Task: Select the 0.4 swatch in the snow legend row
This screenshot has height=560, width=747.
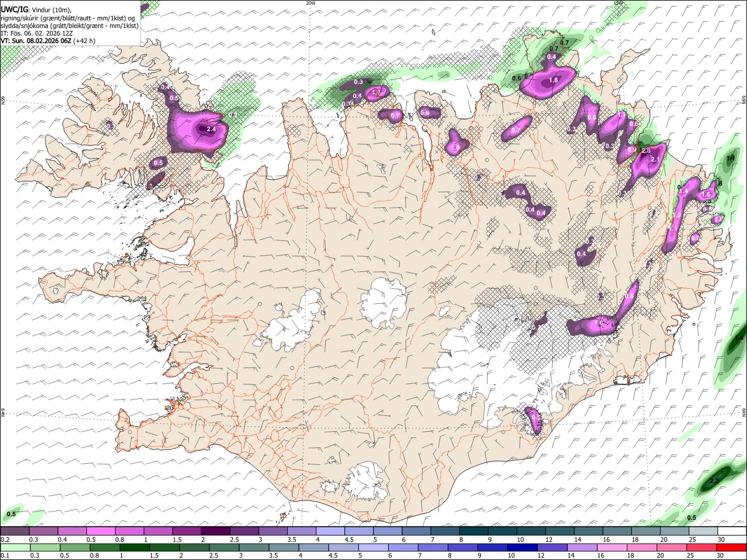Action: click(x=72, y=531)
